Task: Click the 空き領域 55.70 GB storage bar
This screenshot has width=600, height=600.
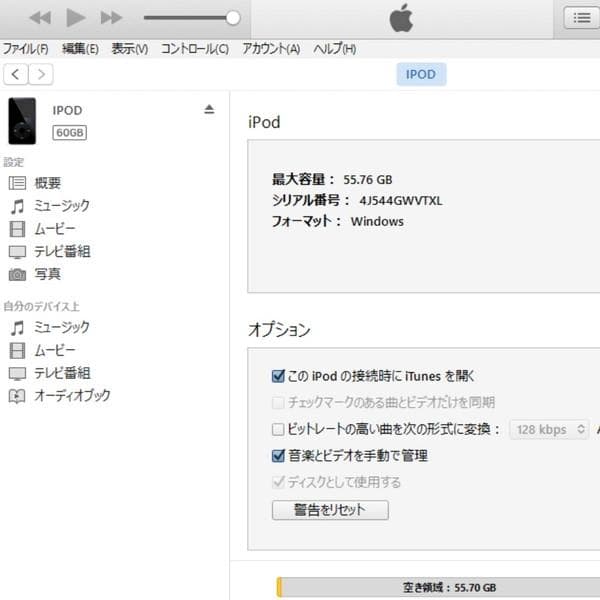Action: point(438,587)
